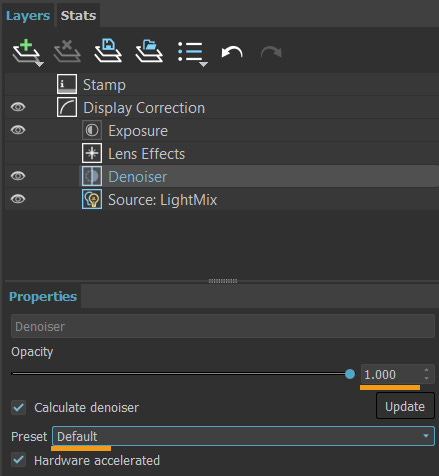Click the Stamp layer icon
439x476 pixels.
[x=67, y=84]
